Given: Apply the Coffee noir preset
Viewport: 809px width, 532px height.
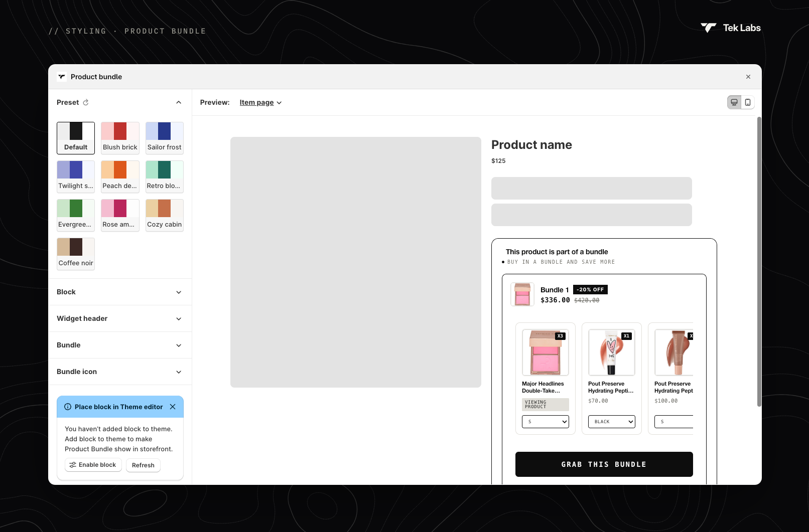Looking at the screenshot, I should click(76, 254).
